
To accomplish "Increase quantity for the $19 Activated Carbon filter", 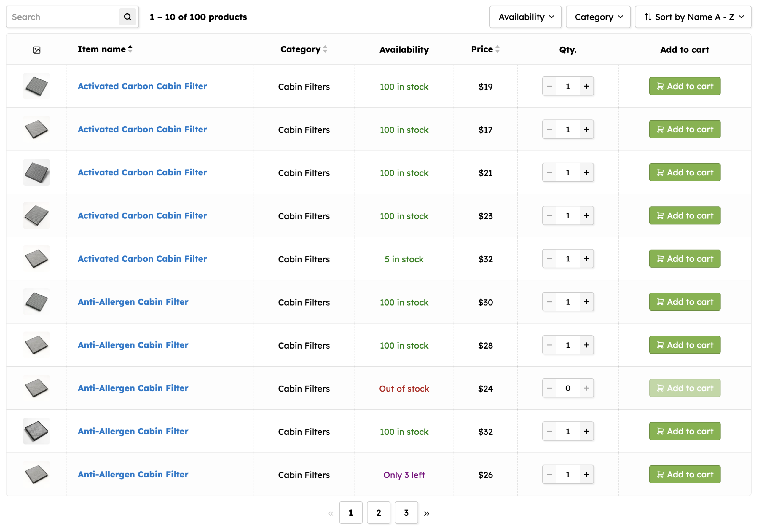I will coord(586,86).
